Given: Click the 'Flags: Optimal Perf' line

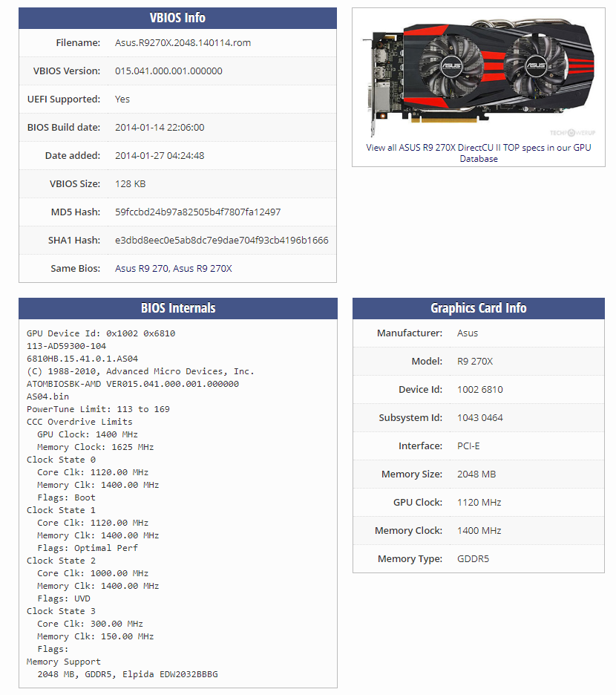Looking at the screenshot, I should (x=88, y=548).
